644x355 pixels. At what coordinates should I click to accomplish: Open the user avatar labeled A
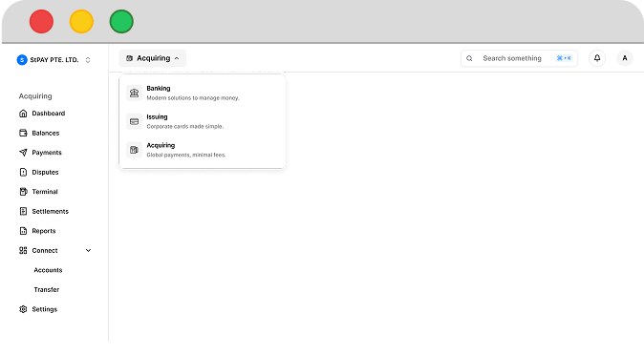pyautogui.click(x=625, y=58)
